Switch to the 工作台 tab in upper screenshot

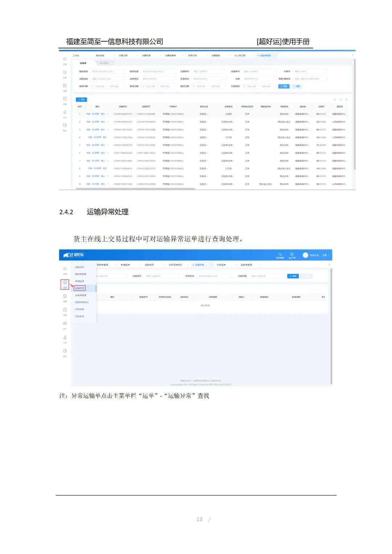[x=76, y=56]
